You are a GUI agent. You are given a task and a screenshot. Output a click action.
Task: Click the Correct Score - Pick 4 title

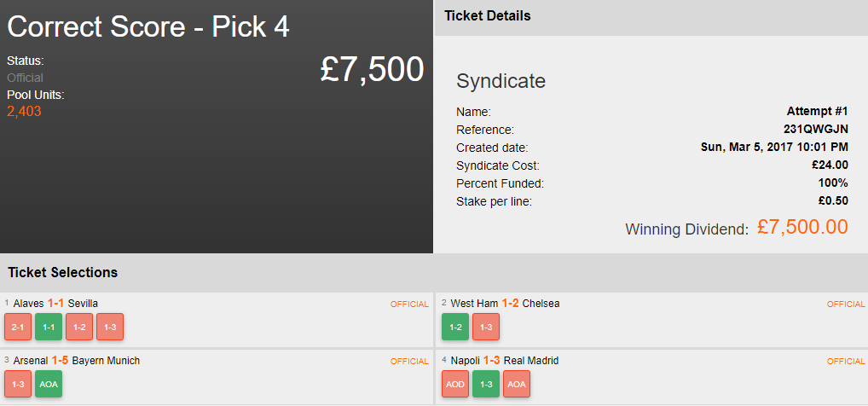[x=148, y=26]
